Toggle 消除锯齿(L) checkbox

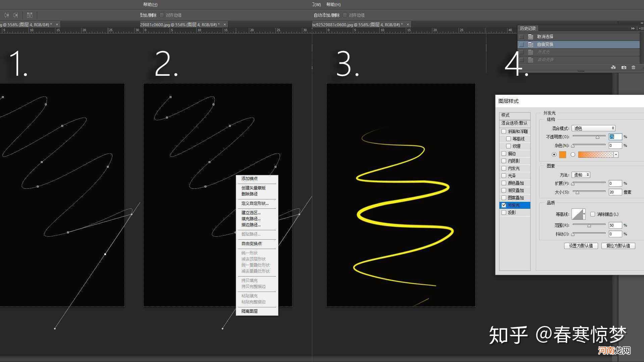593,214
